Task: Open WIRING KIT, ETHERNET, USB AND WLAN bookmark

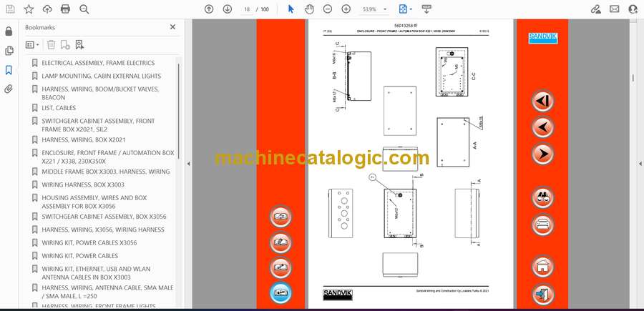Action: click(x=96, y=273)
